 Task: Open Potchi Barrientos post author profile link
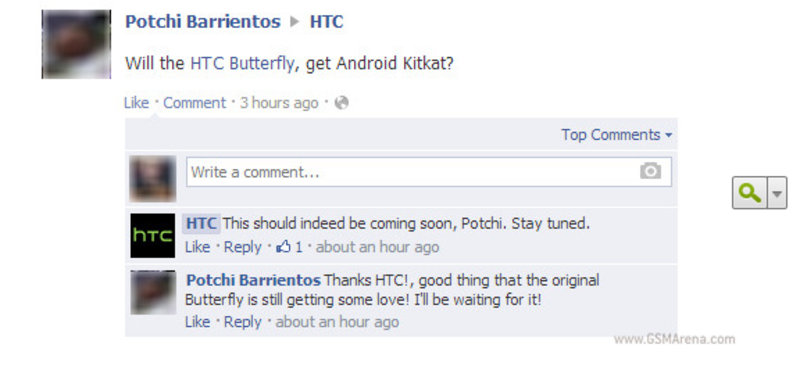point(203,22)
